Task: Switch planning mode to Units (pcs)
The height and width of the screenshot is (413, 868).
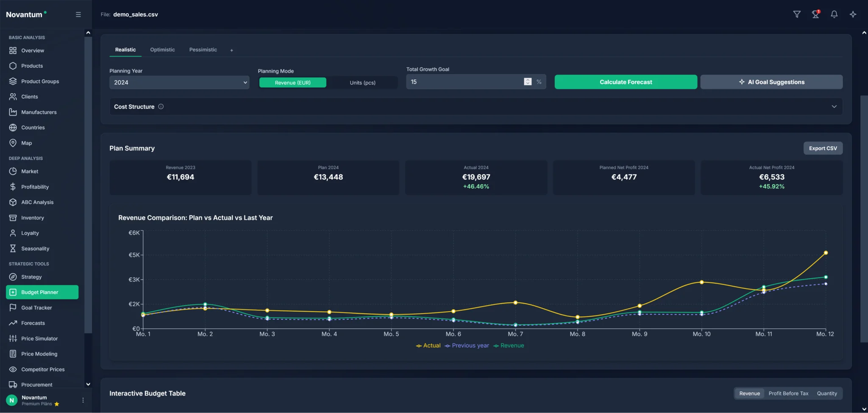Action: (x=362, y=82)
